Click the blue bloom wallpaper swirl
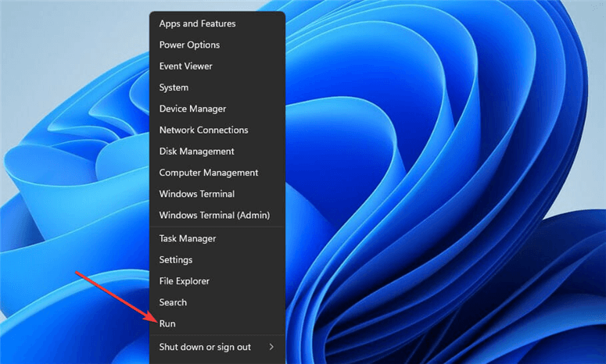The image size is (606, 364). 425,173
